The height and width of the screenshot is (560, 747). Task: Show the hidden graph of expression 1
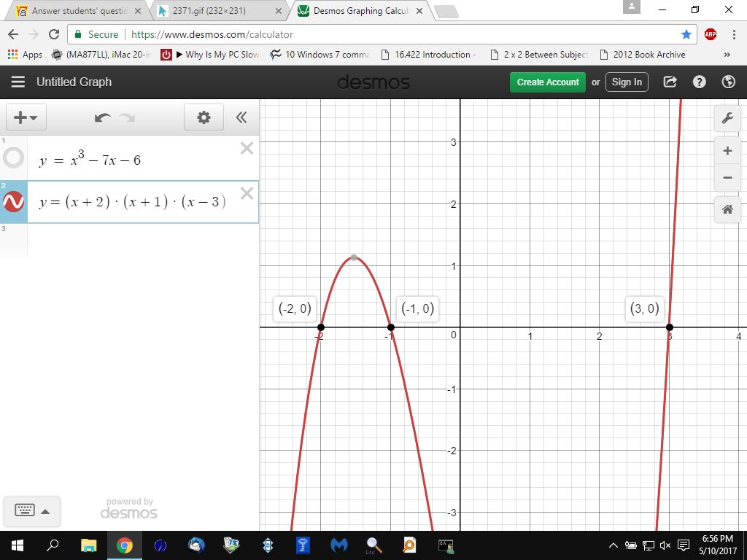13,158
